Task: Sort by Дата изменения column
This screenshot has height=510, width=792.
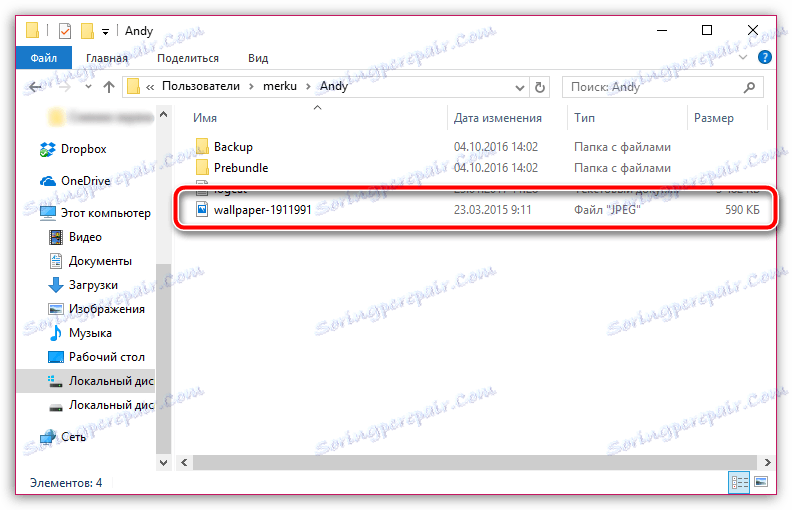Action: pyautogui.click(x=498, y=118)
